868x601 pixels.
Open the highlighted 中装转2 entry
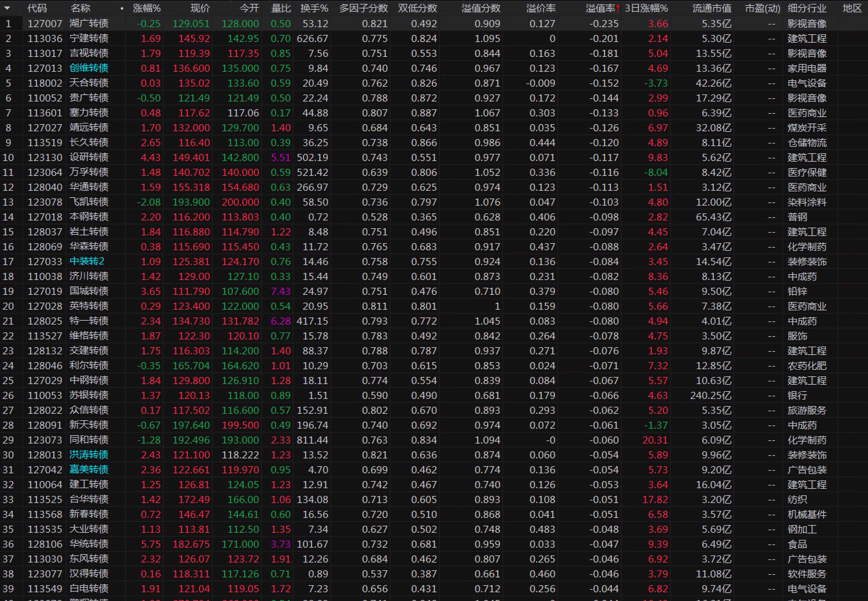pos(87,261)
